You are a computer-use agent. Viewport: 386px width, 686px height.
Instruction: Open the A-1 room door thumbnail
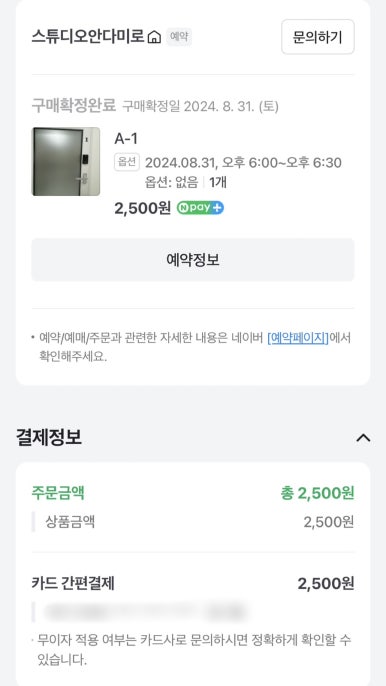point(66,161)
